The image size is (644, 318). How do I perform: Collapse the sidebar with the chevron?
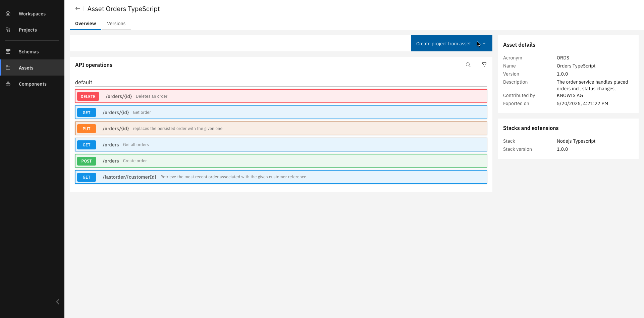pyautogui.click(x=57, y=302)
